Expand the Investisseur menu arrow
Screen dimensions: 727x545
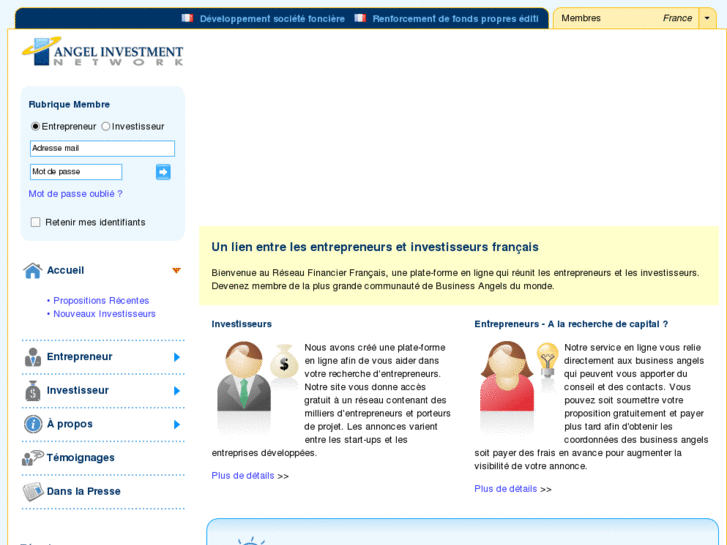coord(177,391)
